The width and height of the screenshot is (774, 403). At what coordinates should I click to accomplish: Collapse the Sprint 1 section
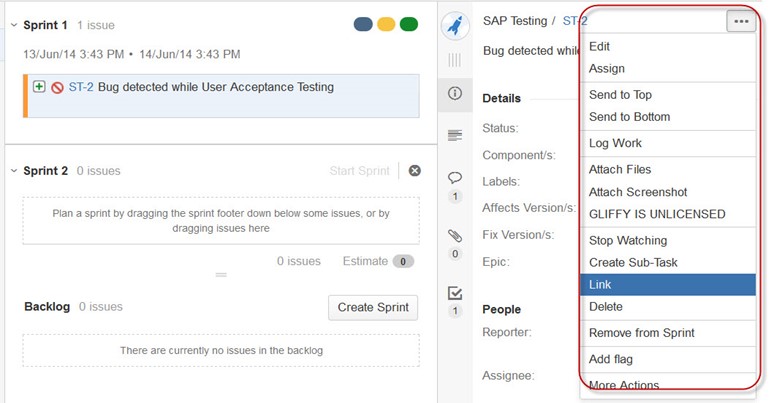tap(14, 25)
